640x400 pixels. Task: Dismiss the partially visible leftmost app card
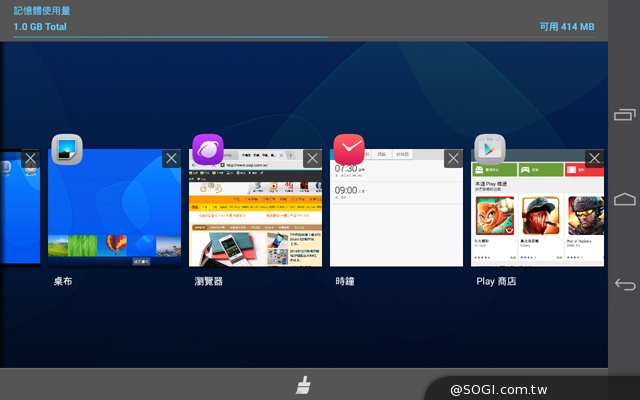pos(30,159)
